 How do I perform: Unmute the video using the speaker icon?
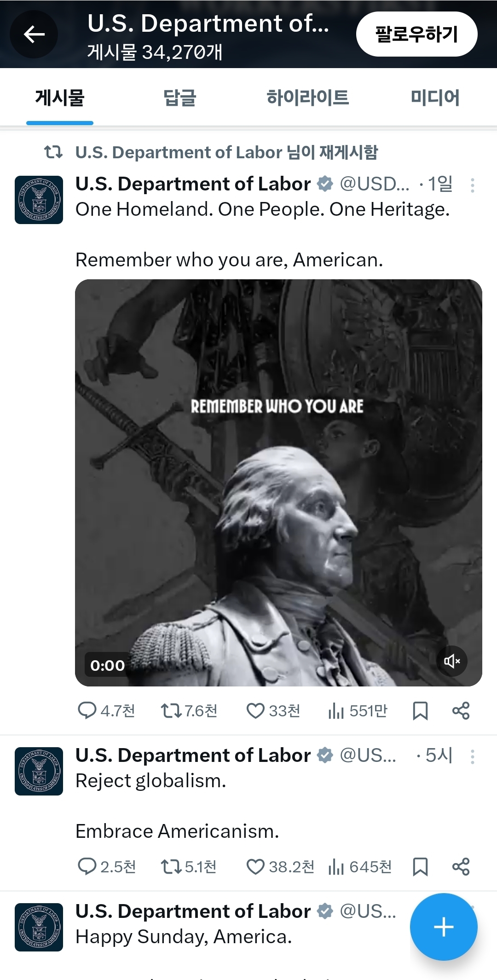tap(452, 661)
